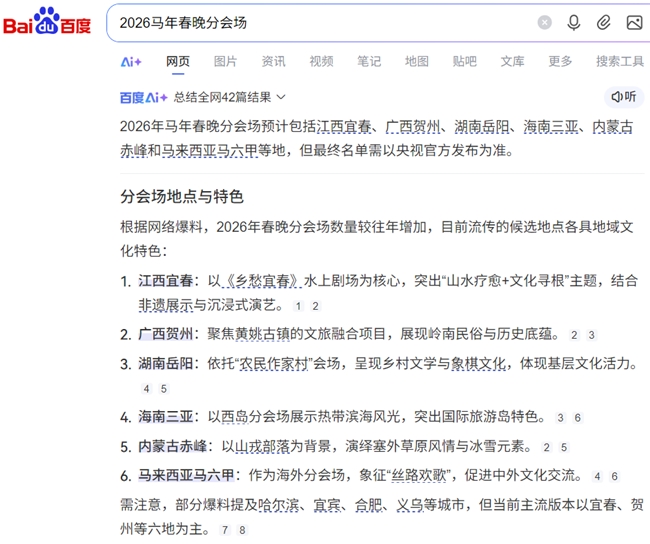Expand the 更多 menu
Image resolution: width=650 pixels, height=544 pixels.
pos(560,61)
